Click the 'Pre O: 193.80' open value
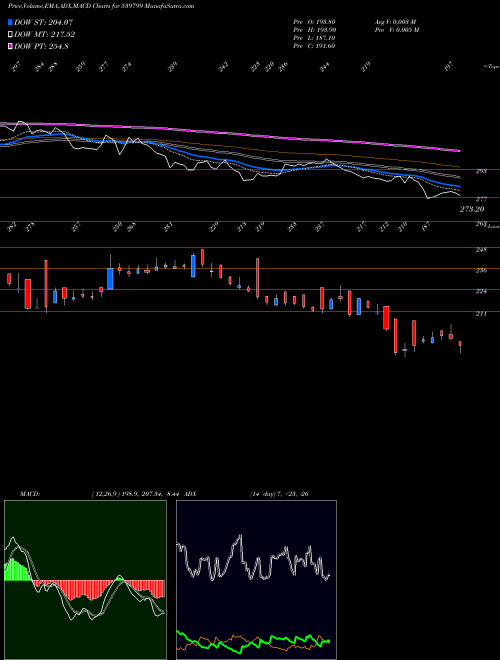 click(314, 22)
